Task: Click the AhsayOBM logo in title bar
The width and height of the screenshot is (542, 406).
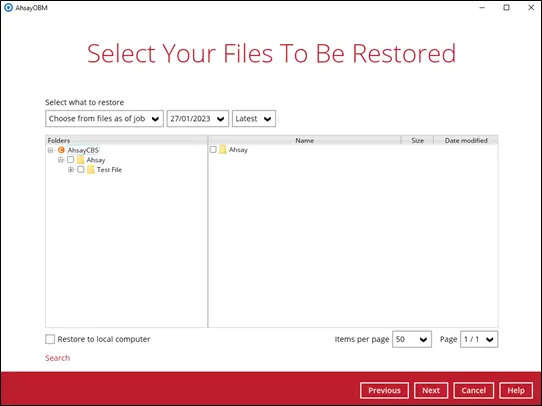Action: (8, 8)
